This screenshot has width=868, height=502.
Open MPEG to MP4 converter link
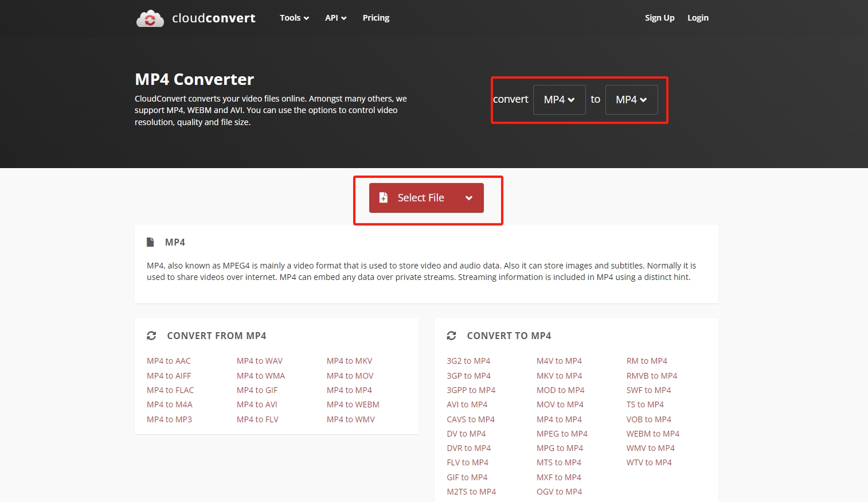562,434
